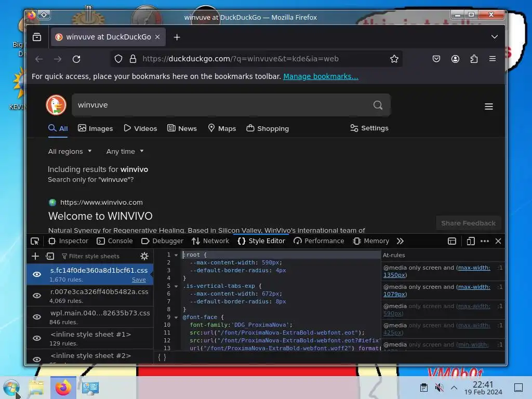
Task: Toggle visibility of inline style sheet #2
Action: pyautogui.click(x=37, y=360)
